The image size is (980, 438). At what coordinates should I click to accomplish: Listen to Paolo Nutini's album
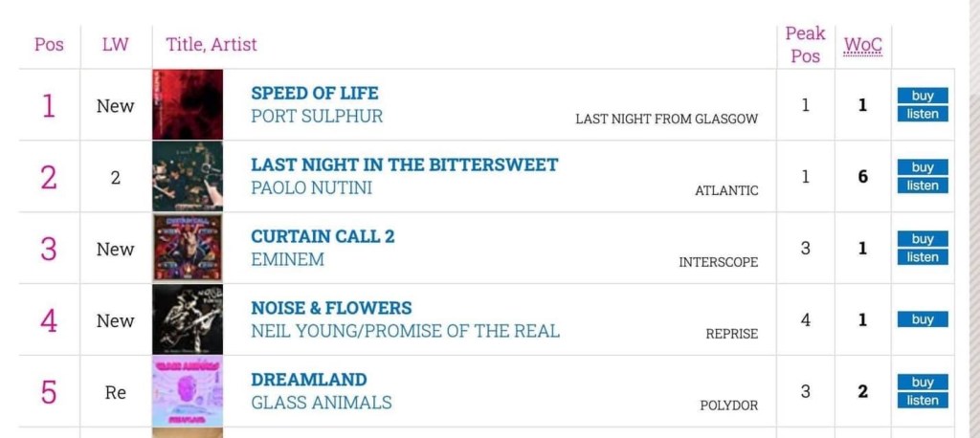pos(923,186)
